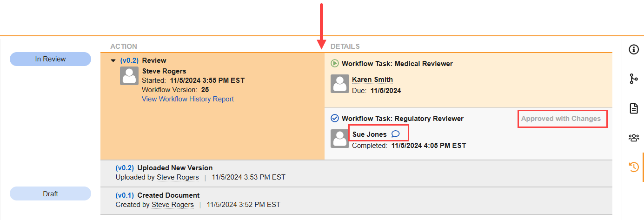644x220 pixels.
Task: Click the Approved with Changes verdict label
Action: coord(561,119)
